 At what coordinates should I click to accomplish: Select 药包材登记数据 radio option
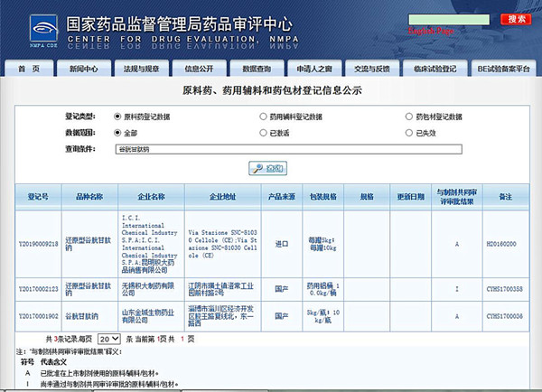(x=408, y=117)
